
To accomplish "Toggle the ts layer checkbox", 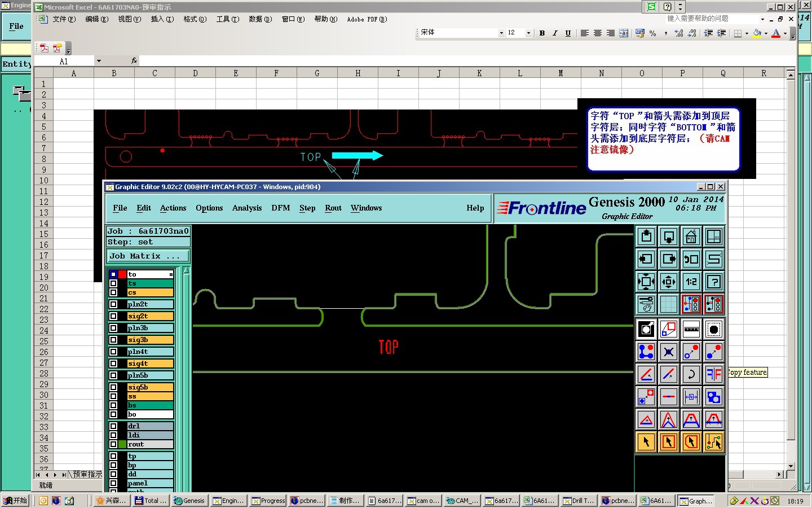I will (113, 283).
